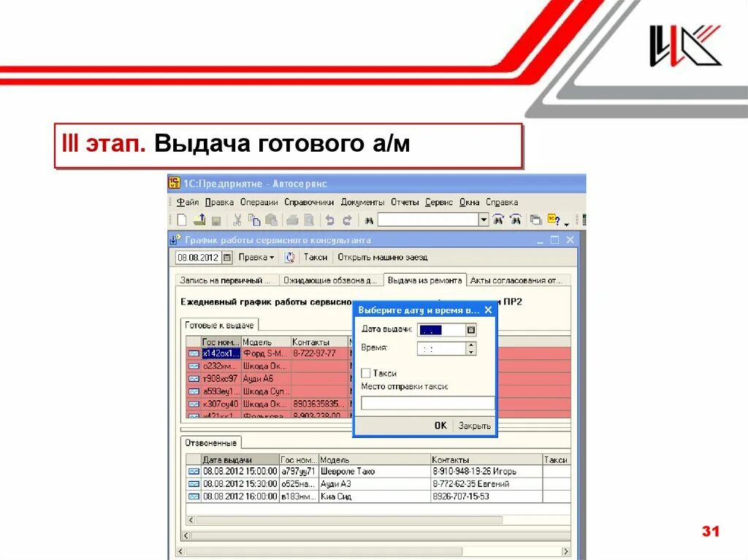This screenshot has width=748, height=560.
Task: Click the Copy toolbar icon
Action: (x=254, y=220)
